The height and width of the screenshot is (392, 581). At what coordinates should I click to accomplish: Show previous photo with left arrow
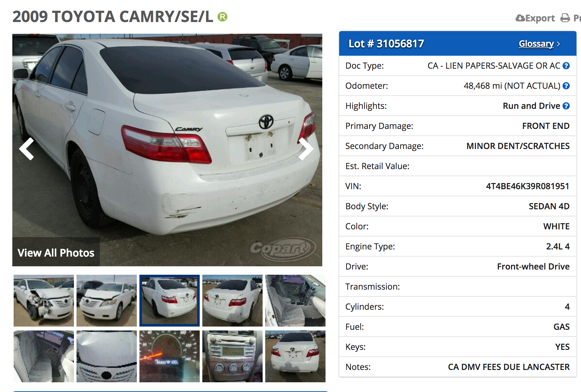click(27, 149)
